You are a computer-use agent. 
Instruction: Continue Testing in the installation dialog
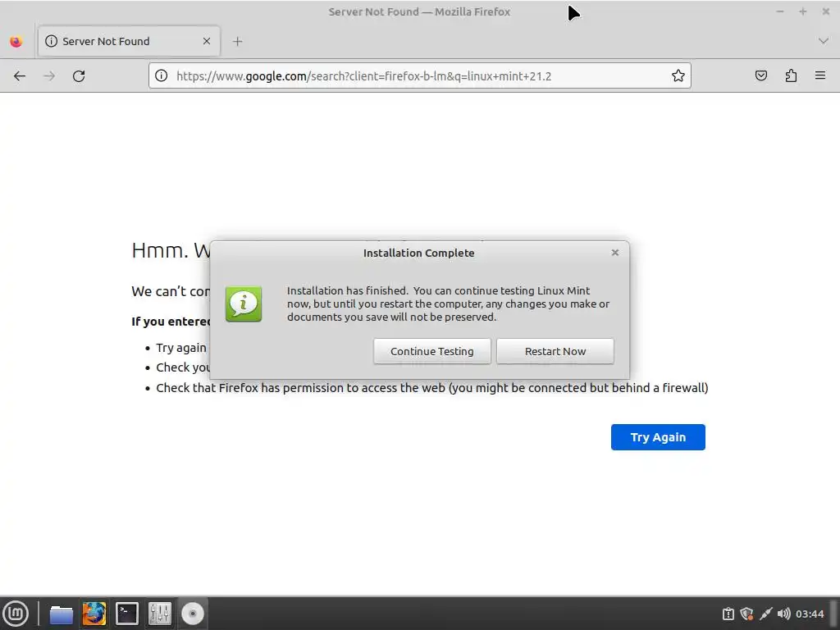pyautogui.click(x=432, y=351)
